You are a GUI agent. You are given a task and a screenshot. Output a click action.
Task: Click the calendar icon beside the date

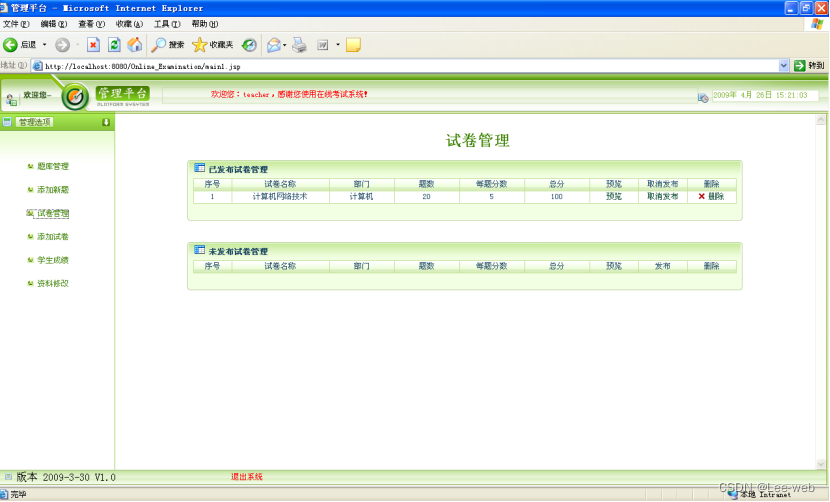[703, 97]
